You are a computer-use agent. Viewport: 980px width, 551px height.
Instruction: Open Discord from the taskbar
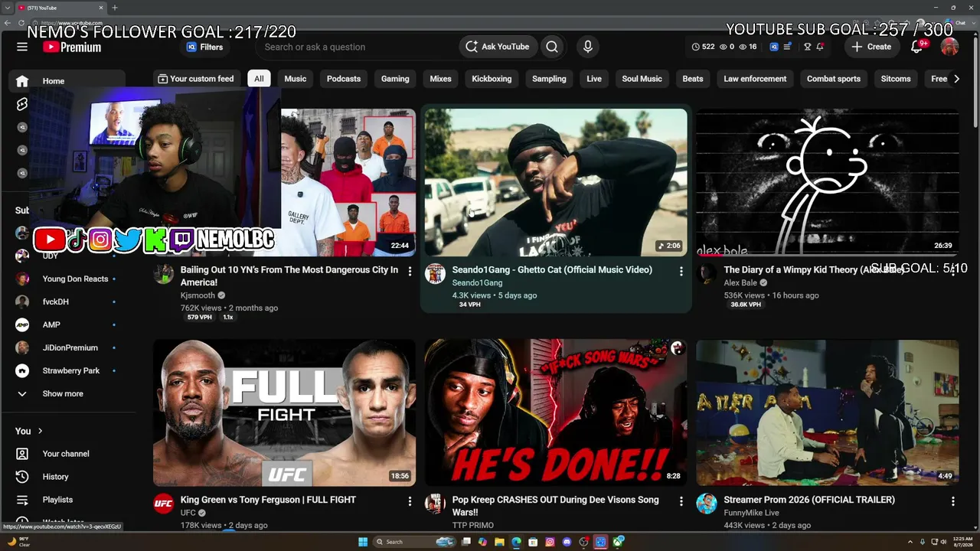coord(567,542)
